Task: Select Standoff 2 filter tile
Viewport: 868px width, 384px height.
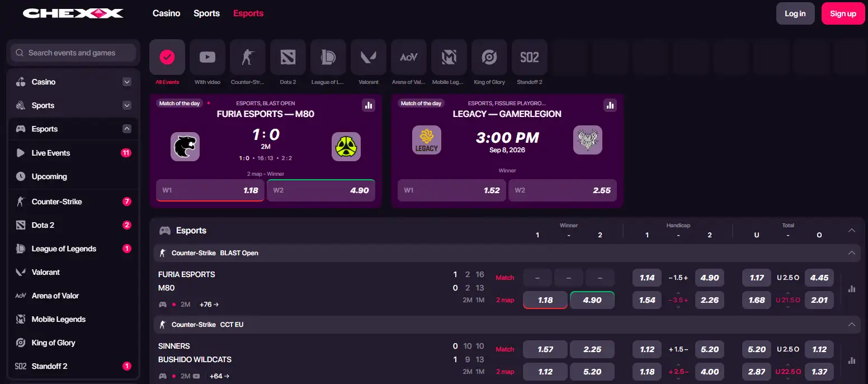Action: tap(530, 57)
